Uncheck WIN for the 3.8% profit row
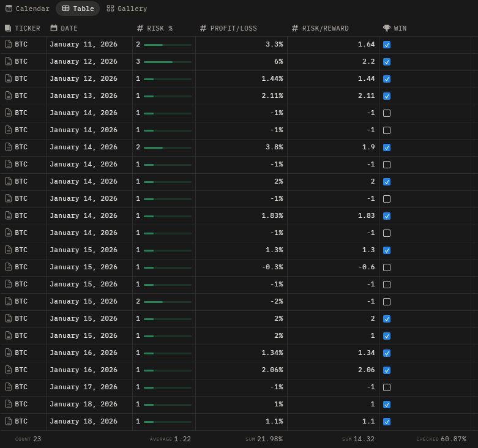Screen dimensions: 478x448 387,147
